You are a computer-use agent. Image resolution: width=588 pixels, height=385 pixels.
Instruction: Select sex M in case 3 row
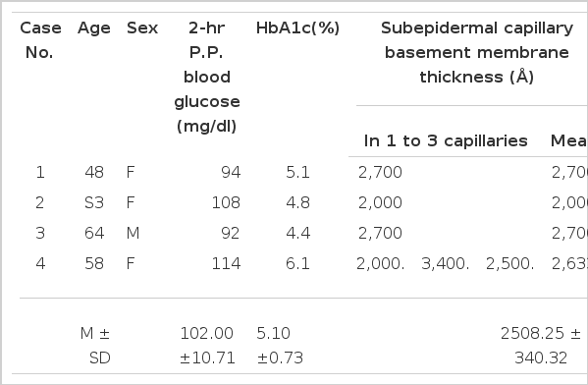[134, 233]
